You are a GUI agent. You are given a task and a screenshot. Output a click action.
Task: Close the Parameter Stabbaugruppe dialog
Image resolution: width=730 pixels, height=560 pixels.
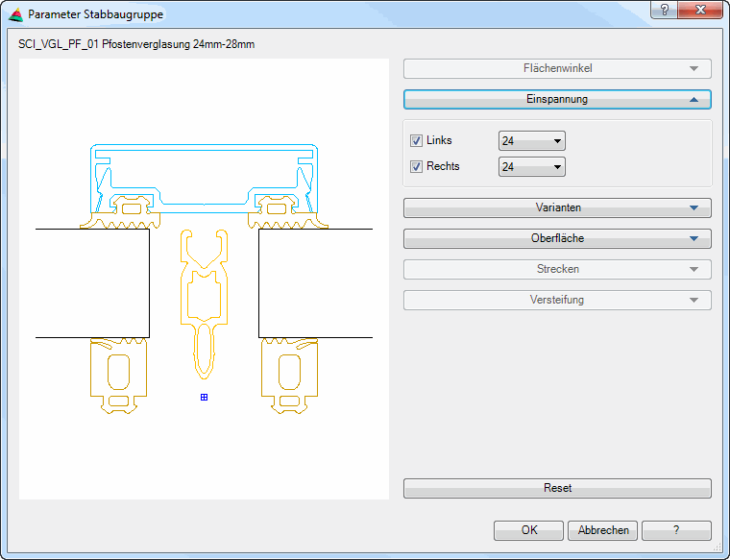tap(699, 10)
